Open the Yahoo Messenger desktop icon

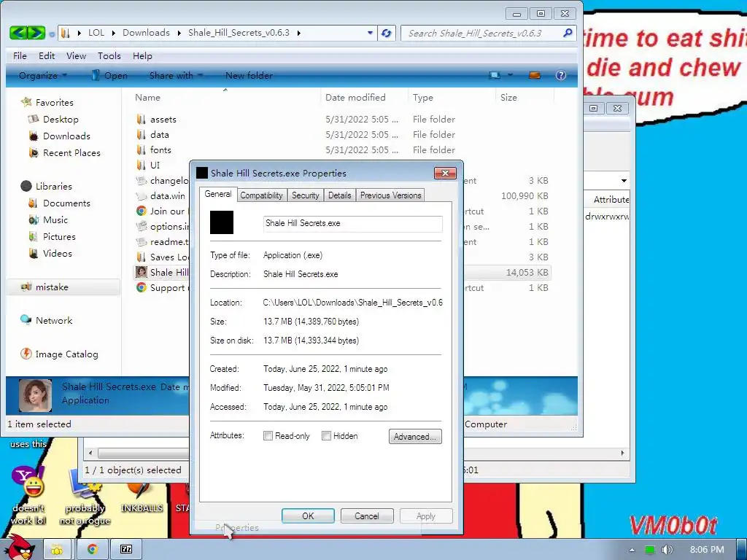(x=28, y=481)
